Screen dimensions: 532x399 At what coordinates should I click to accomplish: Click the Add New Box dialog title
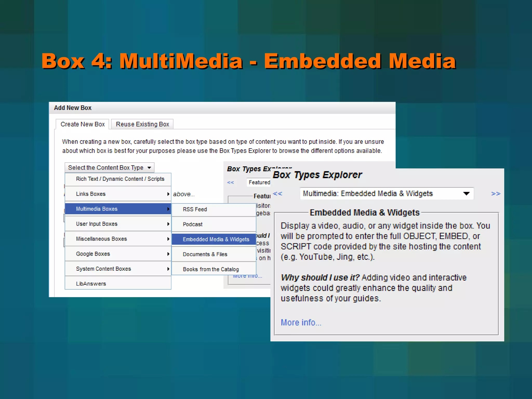[x=73, y=108]
